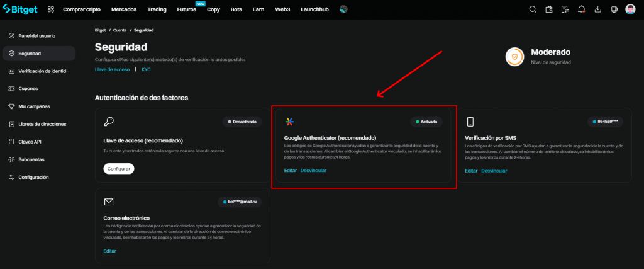Screen dimensions: 644x269
Task: Click the Panel del usuario compass icon
Action: pos(11,36)
